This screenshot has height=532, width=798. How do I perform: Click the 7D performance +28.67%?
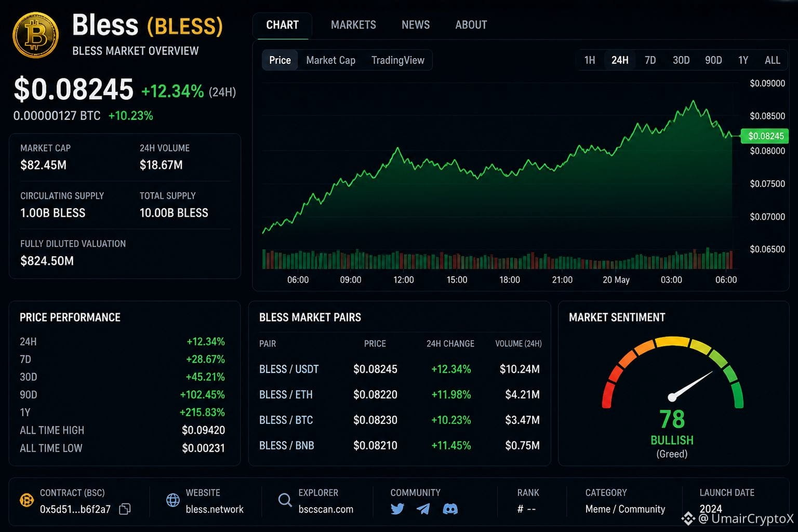205,360
